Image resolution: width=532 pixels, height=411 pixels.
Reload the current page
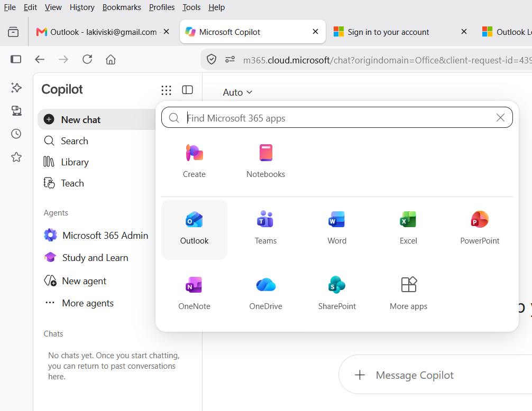point(87,59)
